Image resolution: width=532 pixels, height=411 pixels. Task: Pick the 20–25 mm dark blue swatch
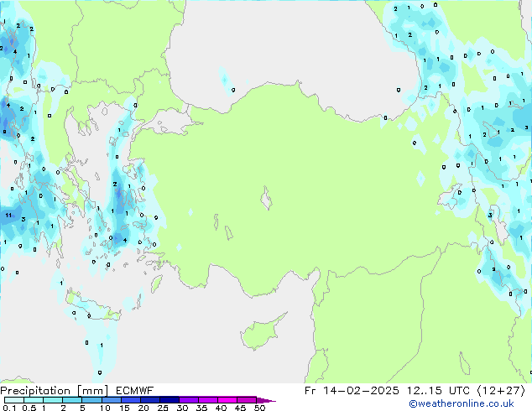pos(149,400)
